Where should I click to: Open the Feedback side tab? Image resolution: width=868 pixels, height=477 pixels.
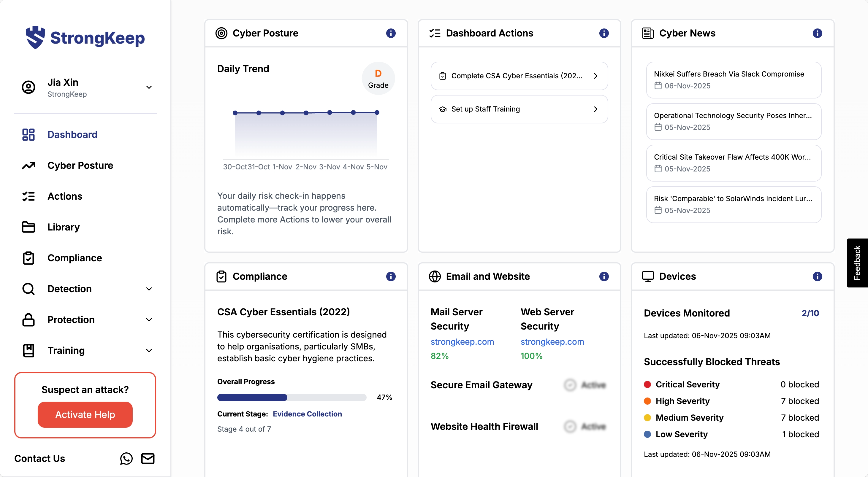(857, 263)
